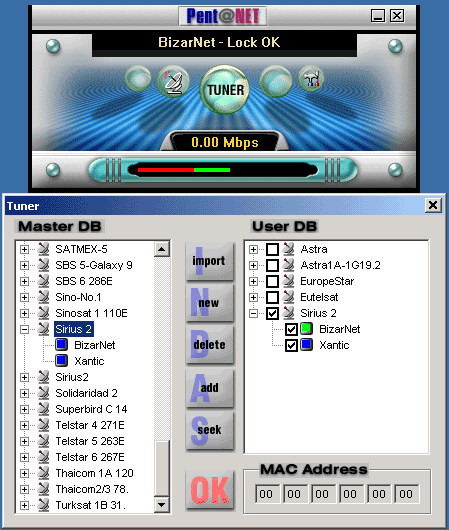The image size is (449, 530).
Task: Select BizarNet in the User DB tree
Action: click(339, 329)
